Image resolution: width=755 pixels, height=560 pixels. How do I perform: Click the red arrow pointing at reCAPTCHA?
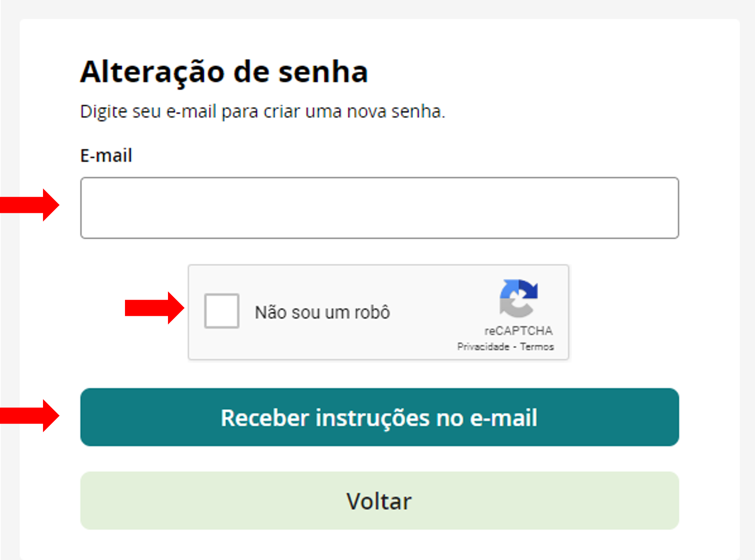[x=154, y=308]
